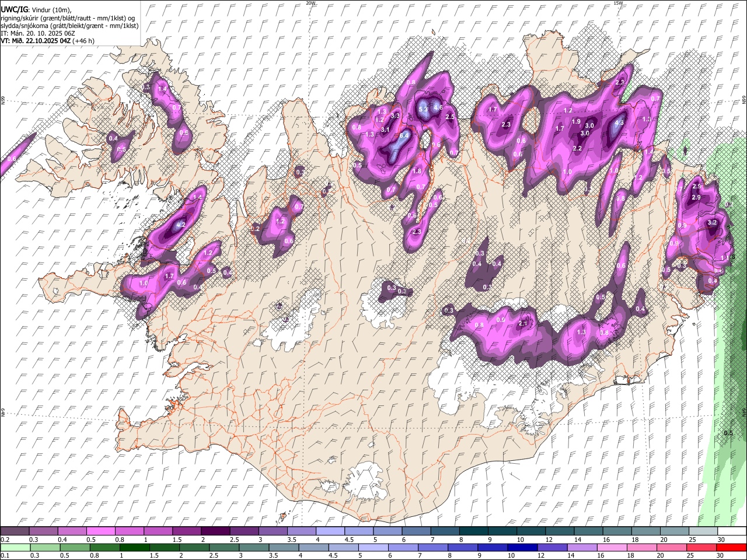Click the UWC/IG title heading
Screen dimensions: 747x560
(x=14, y=9)
